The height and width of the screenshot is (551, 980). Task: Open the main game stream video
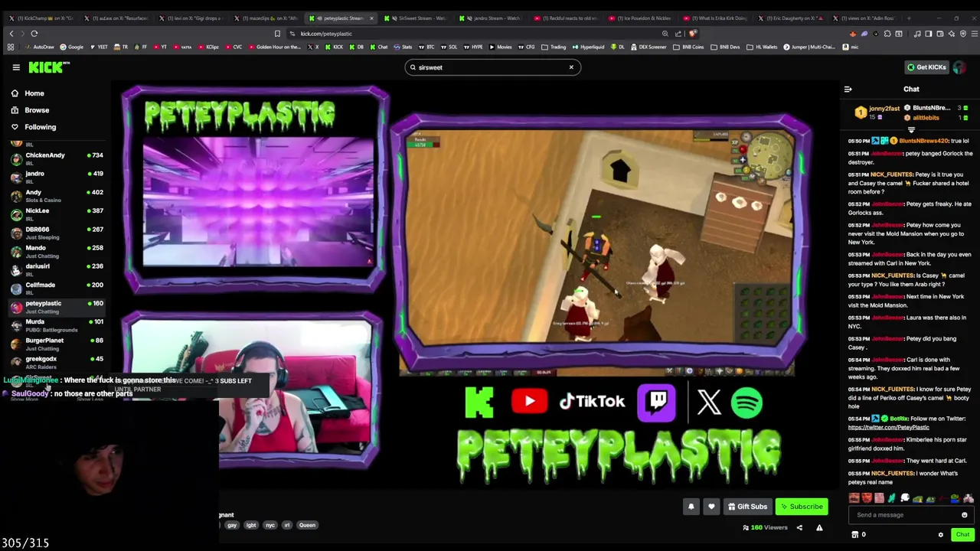[600, 243]
